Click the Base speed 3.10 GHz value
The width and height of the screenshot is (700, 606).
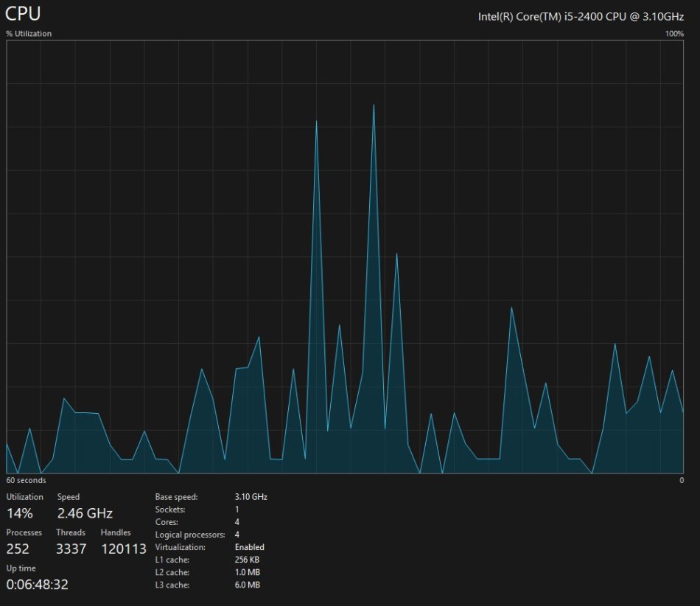tap(251, 497)
